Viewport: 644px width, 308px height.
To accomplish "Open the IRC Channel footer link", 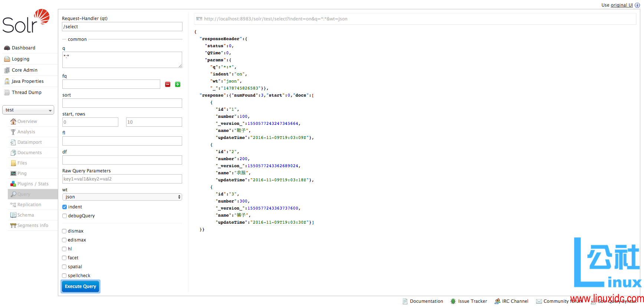I will click(515, 301).
